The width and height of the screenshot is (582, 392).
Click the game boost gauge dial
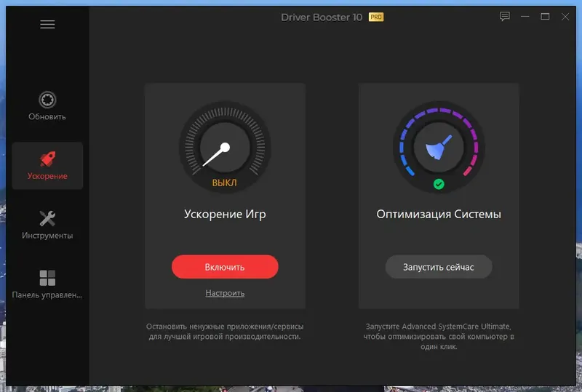click(x=225, y=147)
